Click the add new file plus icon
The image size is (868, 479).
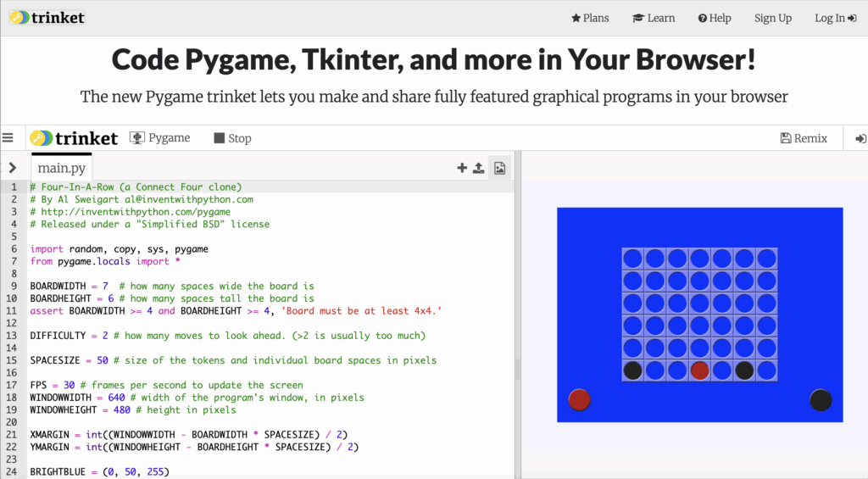click(462, 168)
